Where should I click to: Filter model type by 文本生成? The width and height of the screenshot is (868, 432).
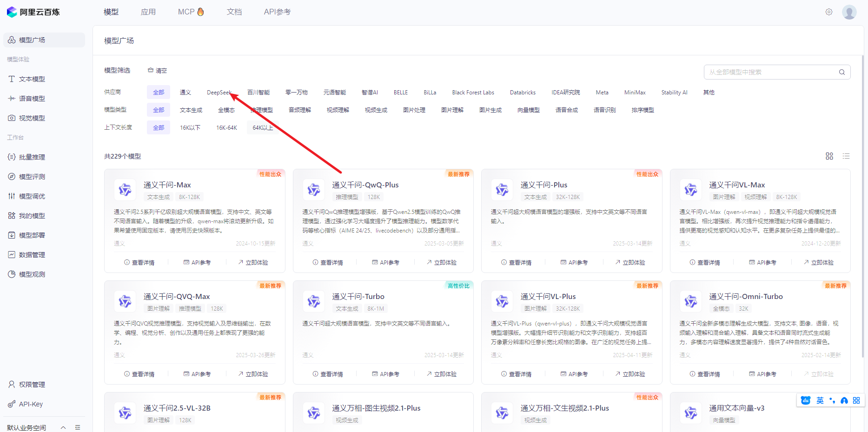[191, 110]
